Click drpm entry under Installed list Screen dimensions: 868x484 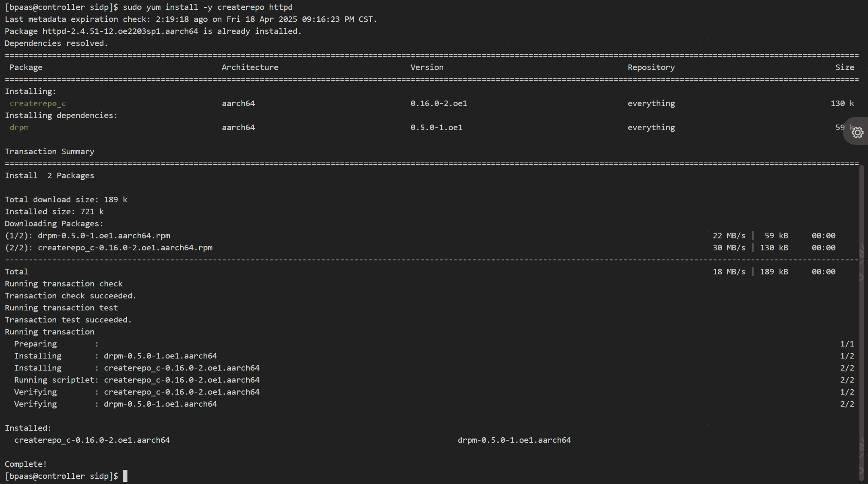tap(514, 440)
